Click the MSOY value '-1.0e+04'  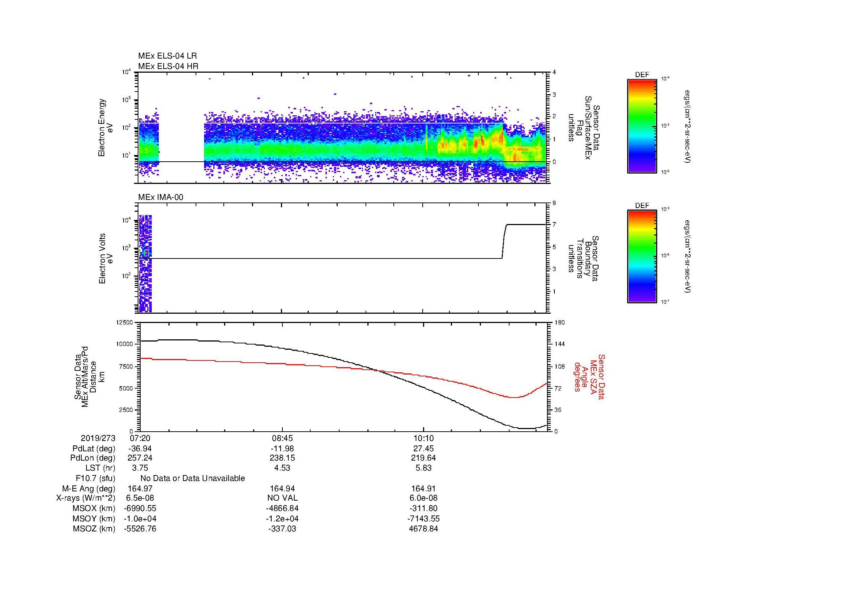pos(140,519)
